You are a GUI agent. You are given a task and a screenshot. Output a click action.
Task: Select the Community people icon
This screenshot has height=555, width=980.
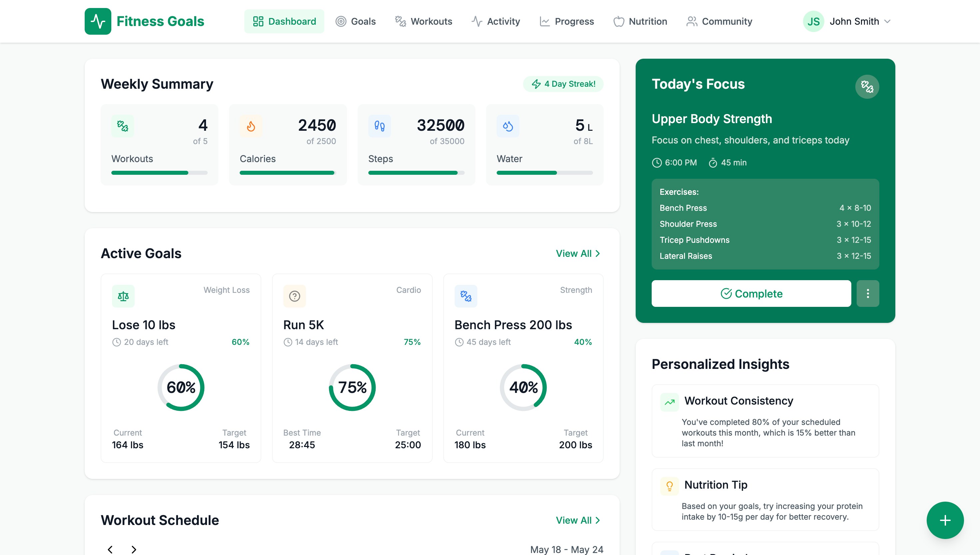point(692,21)
